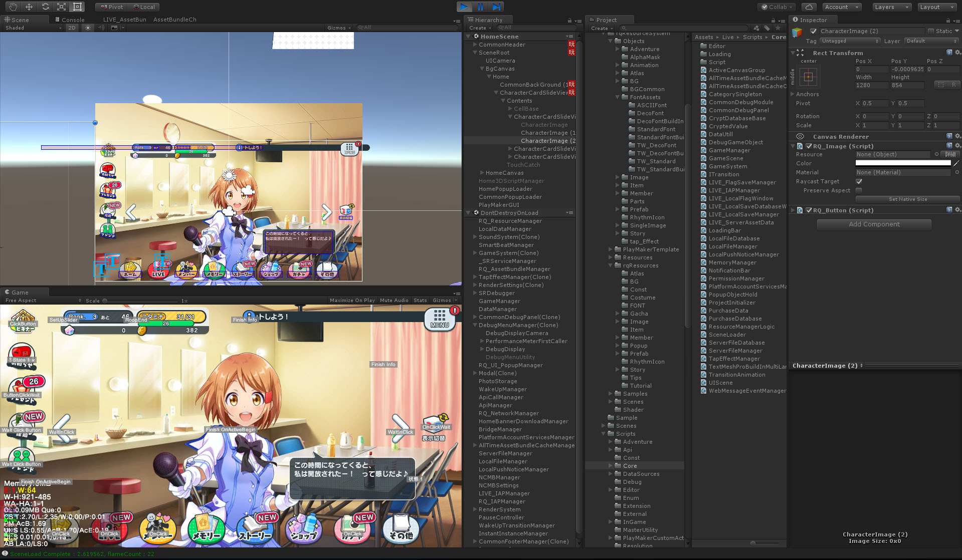Open the Account dropdown
Viewport: 962px width, 560px height.
tap(842, 7)
